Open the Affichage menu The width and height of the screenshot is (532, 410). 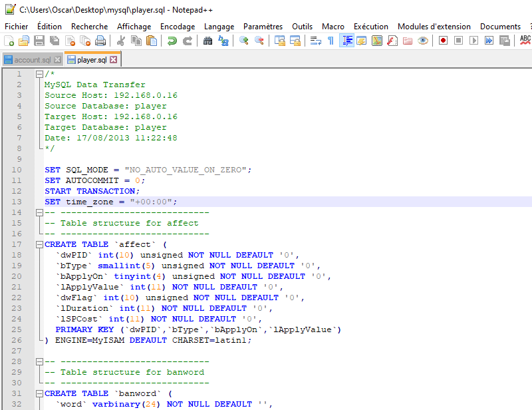pos(134,27)
